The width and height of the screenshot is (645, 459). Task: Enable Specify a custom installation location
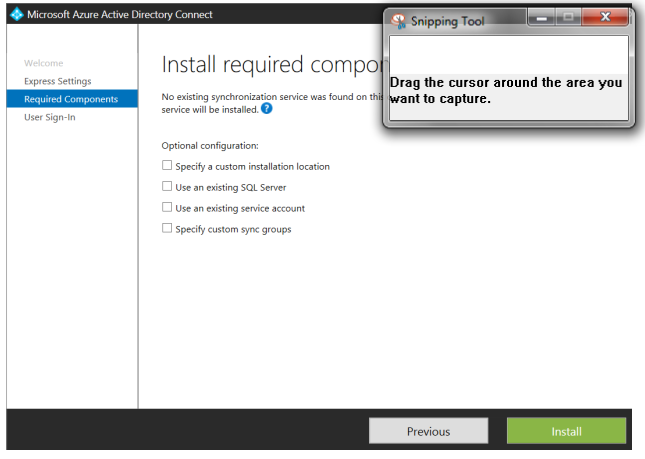coord(167,165)
